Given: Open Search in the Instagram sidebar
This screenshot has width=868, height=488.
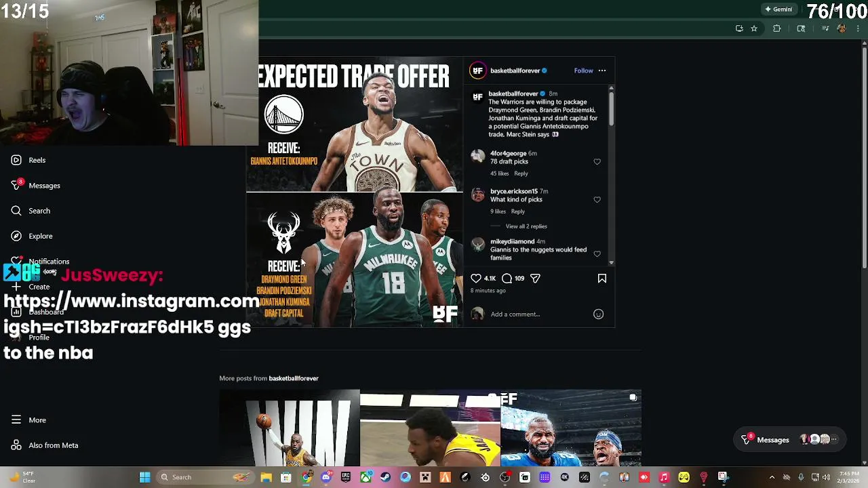Looking at the screenshot, I should [31, 211].
